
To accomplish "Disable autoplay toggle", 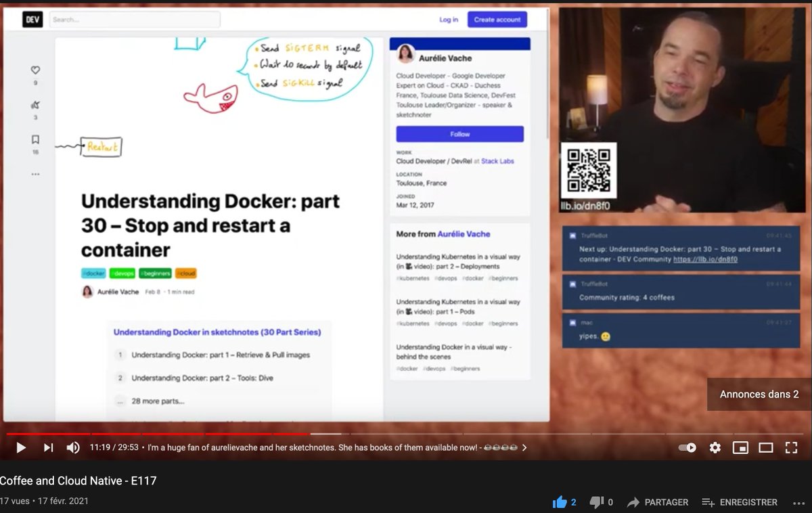I will tap(687, 447).
